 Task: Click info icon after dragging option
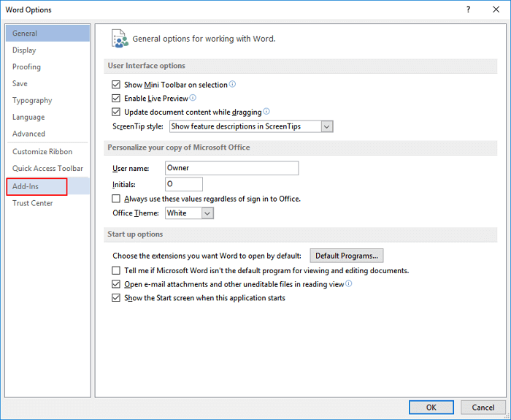[266, 112]
